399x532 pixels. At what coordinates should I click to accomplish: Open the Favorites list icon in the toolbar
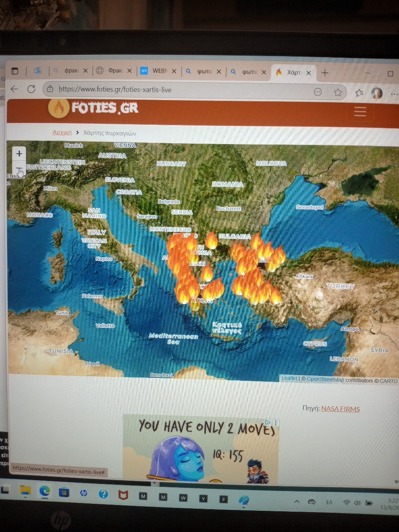[359, 93]
